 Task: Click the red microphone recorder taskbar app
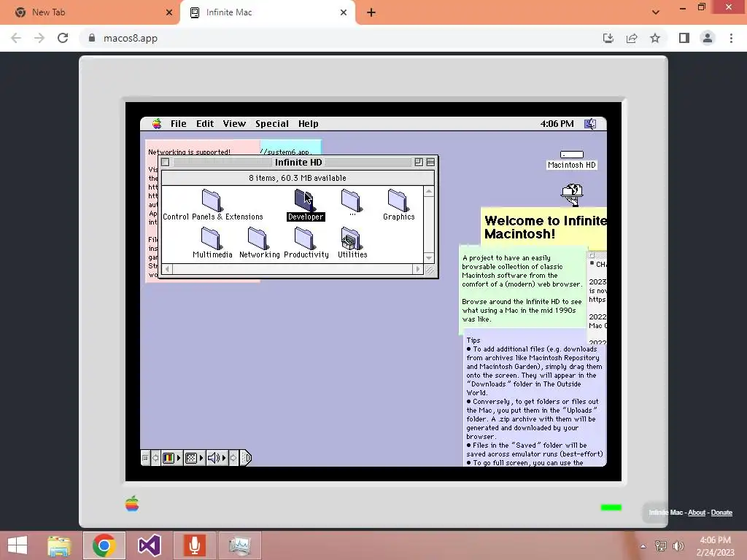(194, 545)
